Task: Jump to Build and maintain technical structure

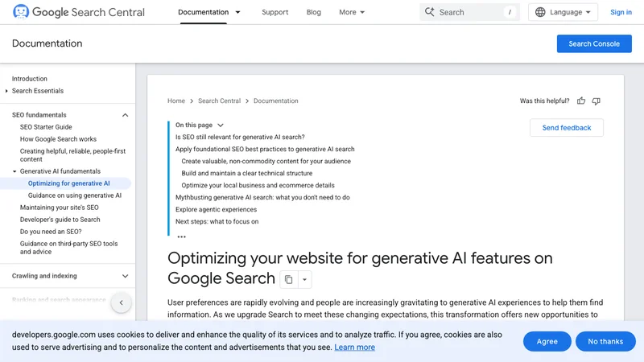Action: 247,173
